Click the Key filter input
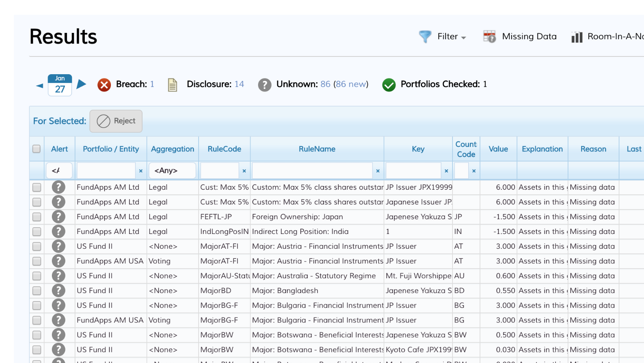Screen dimensions: 644x363 coord(413,171)
